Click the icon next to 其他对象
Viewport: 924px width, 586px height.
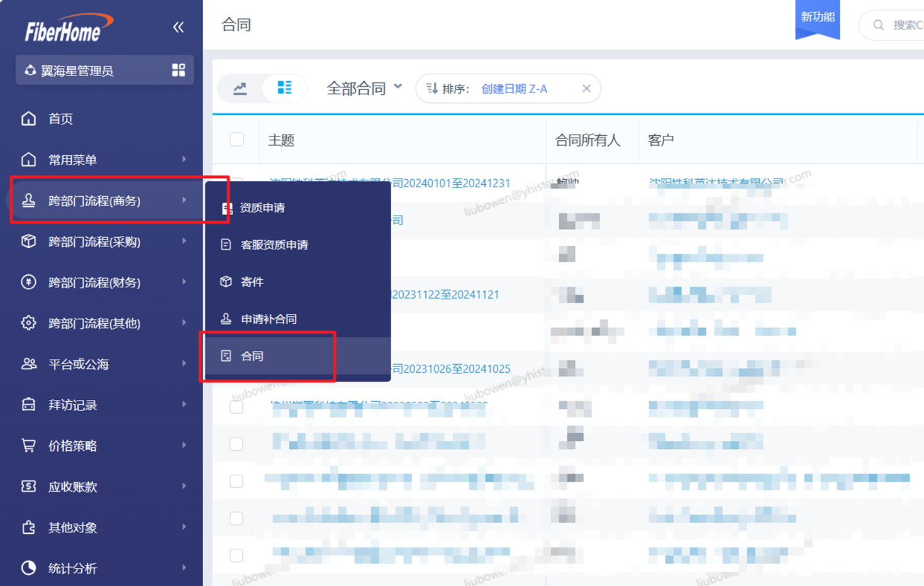tap(28, 527)
